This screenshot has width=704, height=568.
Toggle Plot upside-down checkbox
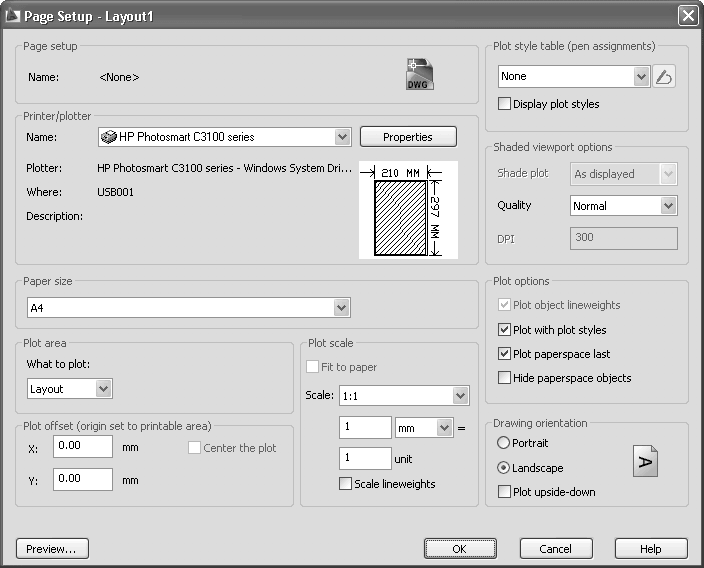pyautogui.click(x=505, y=492)
